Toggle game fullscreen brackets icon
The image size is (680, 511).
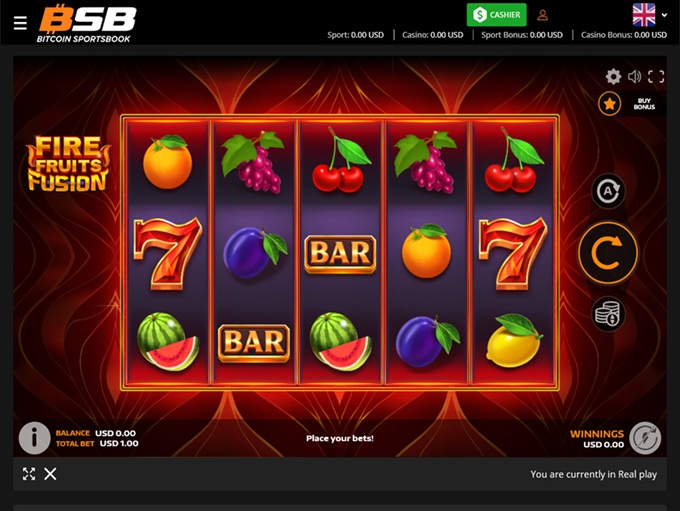click(656, 77)
